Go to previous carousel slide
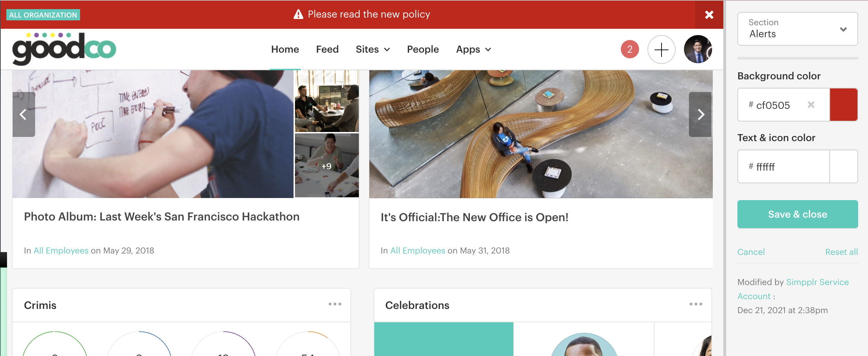This screenshot has width=868, height=356. 24,114
